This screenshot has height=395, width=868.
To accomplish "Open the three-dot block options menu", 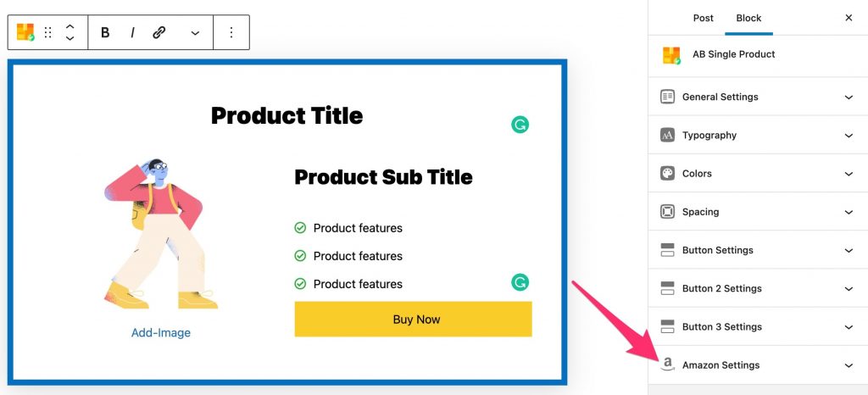I will click(231, 33).
